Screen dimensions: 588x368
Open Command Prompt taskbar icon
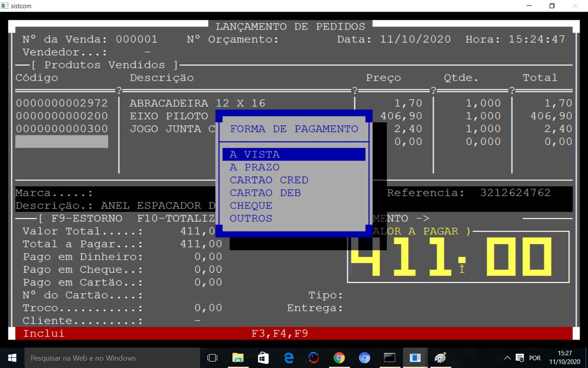pyautogui.click(x=390, y=358)
